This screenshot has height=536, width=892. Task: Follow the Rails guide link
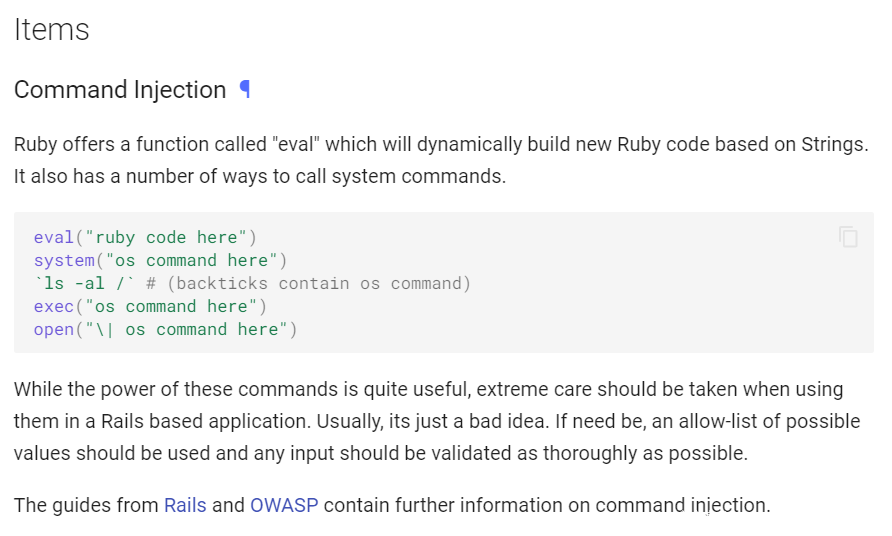coord(185,505)
